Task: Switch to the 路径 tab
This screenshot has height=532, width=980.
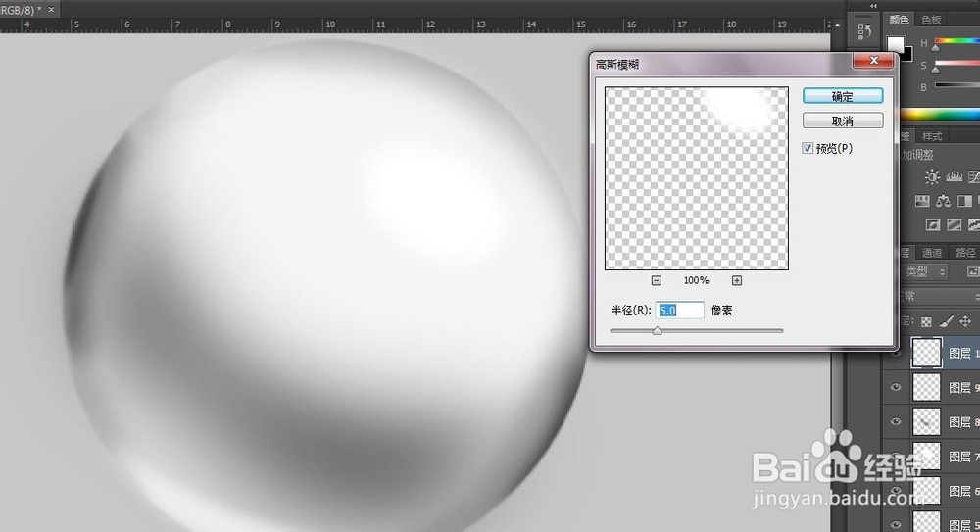Action: tap(965, 253)
